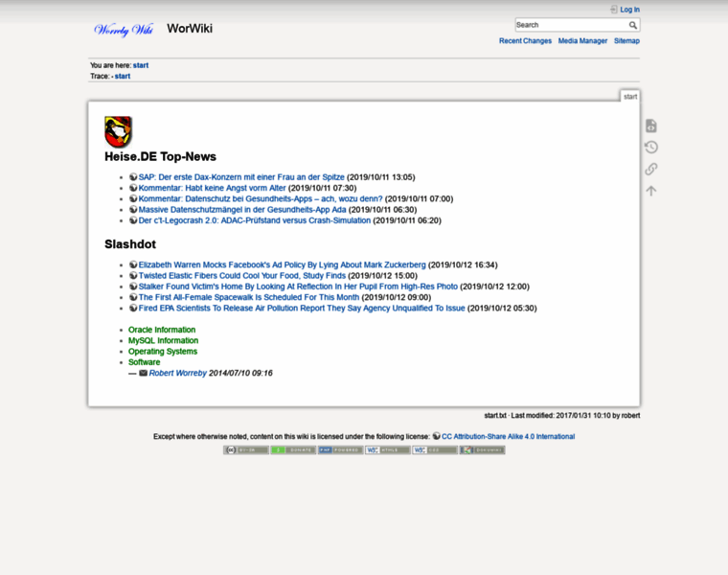Click globe icon before CC license link
The height and width of the screenshot is (575, 728).
[437, 436]
